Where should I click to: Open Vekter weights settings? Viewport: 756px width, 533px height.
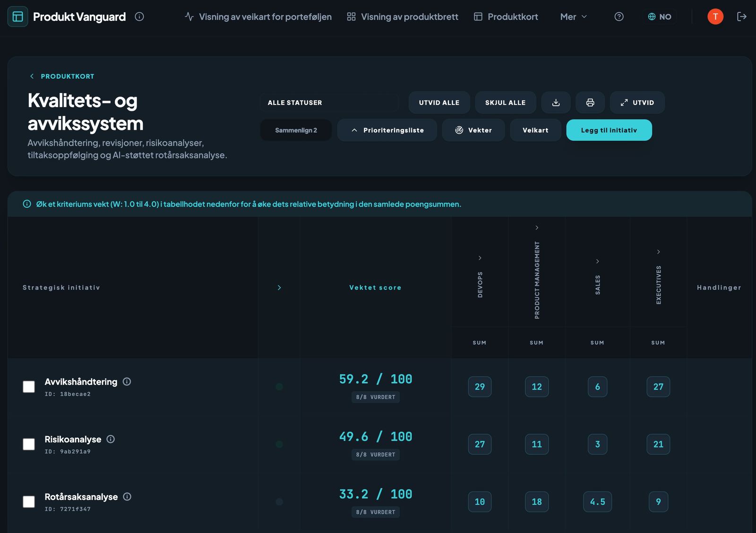[x=473, y=130]
